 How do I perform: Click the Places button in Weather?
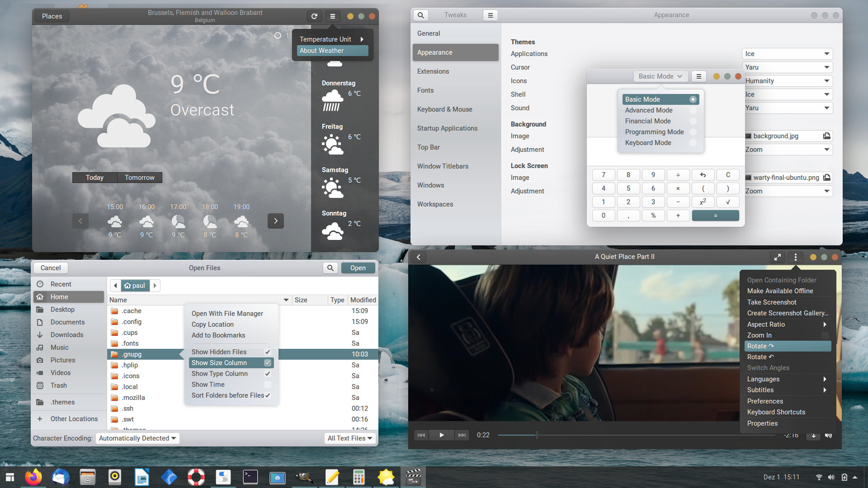tap(52, 16)
